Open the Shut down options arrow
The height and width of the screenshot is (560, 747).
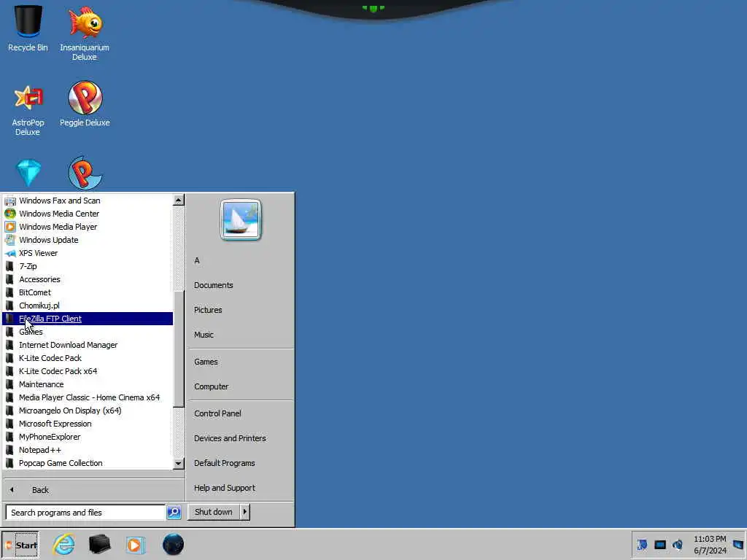click(245, 512)
